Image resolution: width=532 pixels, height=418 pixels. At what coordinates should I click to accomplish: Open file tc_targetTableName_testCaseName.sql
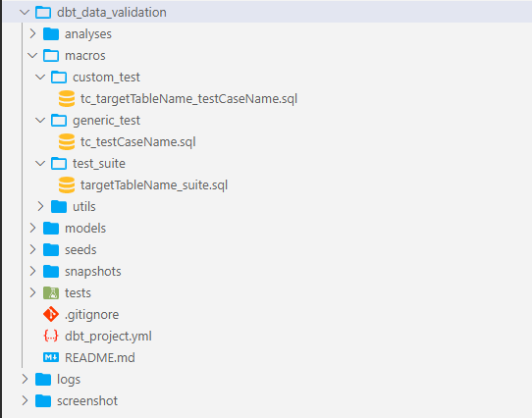click(189, 99)
